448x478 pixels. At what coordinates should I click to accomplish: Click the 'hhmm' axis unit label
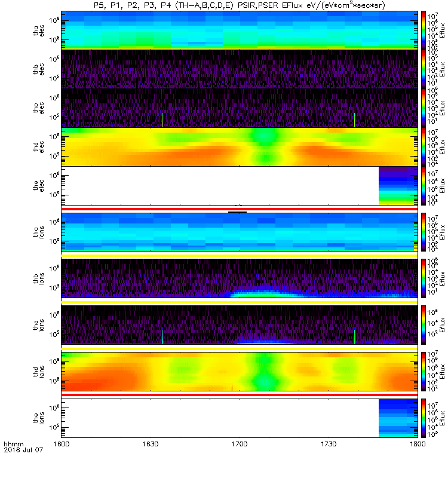point(14,444)
